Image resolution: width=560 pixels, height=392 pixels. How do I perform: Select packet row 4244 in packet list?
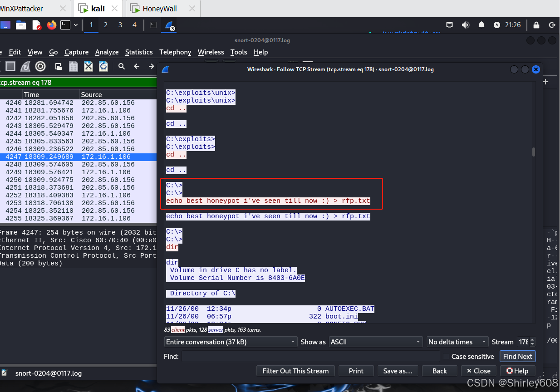tap(78, 133)
